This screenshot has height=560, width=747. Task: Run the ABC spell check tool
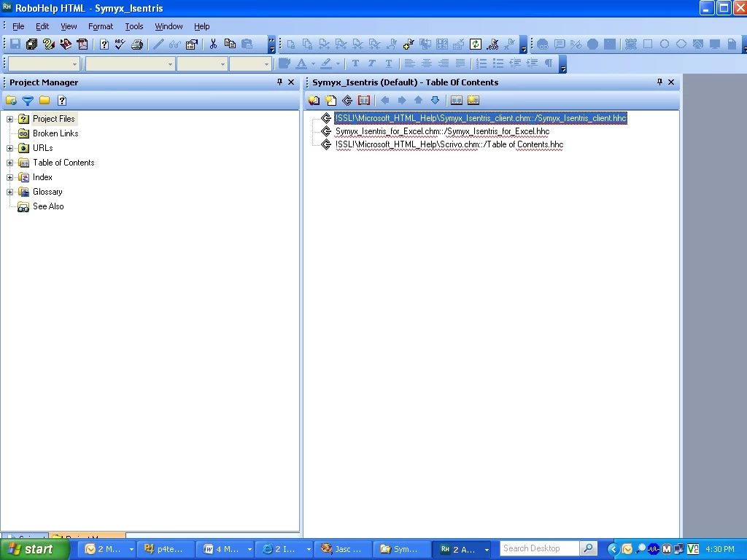(x=120, y=44)
